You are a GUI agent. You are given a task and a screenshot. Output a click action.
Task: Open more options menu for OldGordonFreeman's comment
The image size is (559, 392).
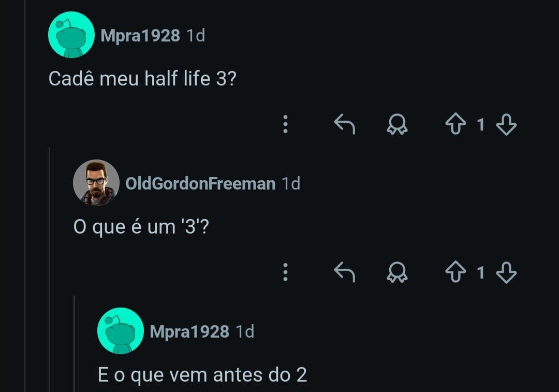(285, 272)
